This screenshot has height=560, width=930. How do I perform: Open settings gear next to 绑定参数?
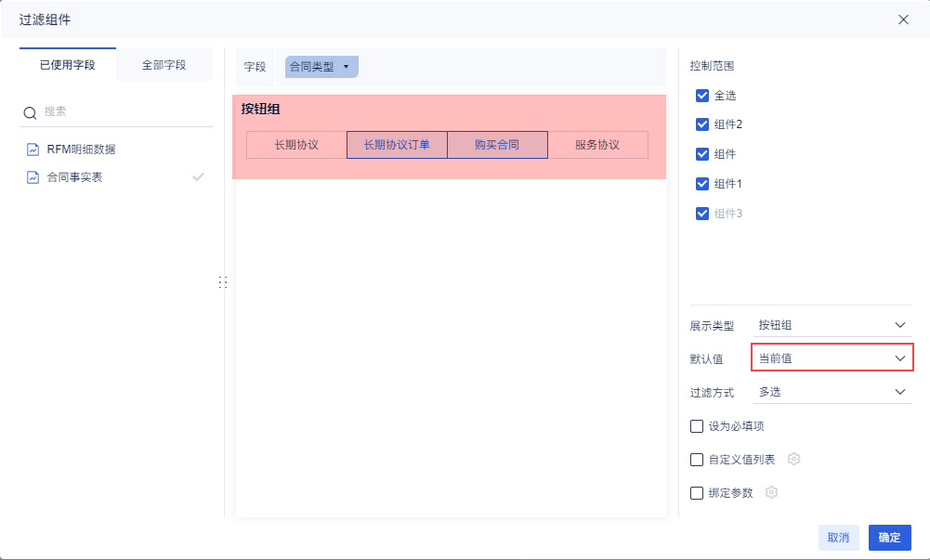tap(771, 492)
